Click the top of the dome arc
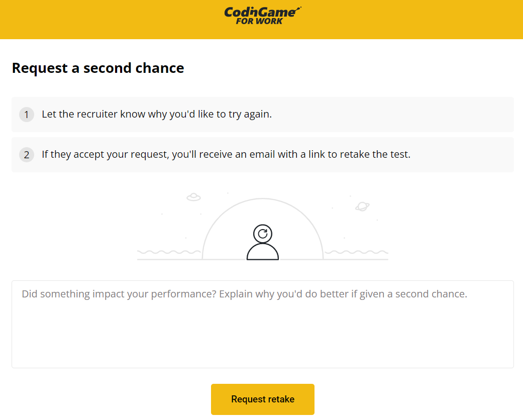The height and width of the screenshot is (420, 523). coord(262,199)
